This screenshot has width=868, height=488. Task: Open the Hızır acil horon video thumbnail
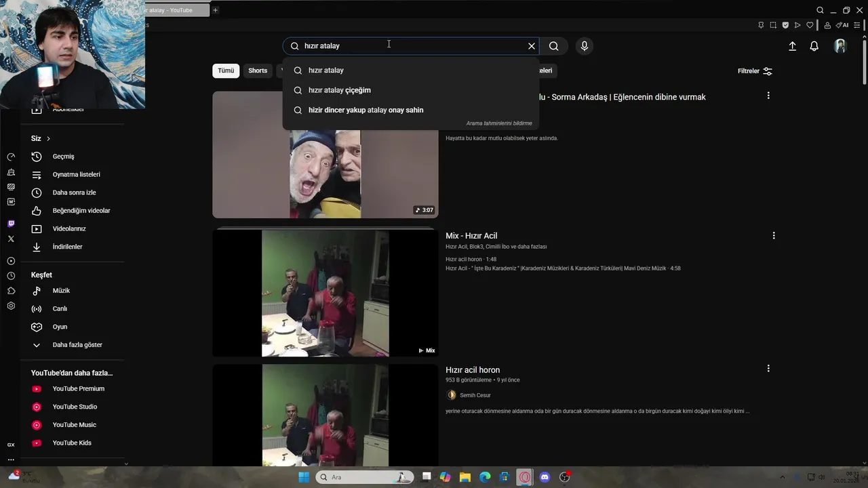tap(325, 415)
